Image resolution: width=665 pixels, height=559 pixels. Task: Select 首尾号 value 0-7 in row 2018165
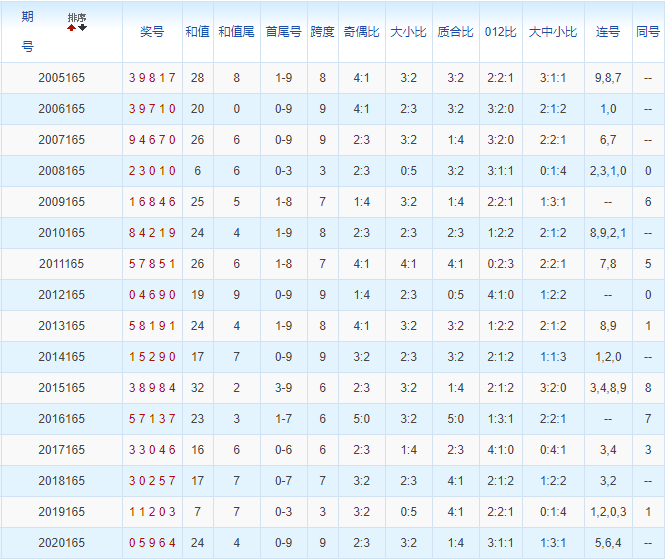pos(283,480)
